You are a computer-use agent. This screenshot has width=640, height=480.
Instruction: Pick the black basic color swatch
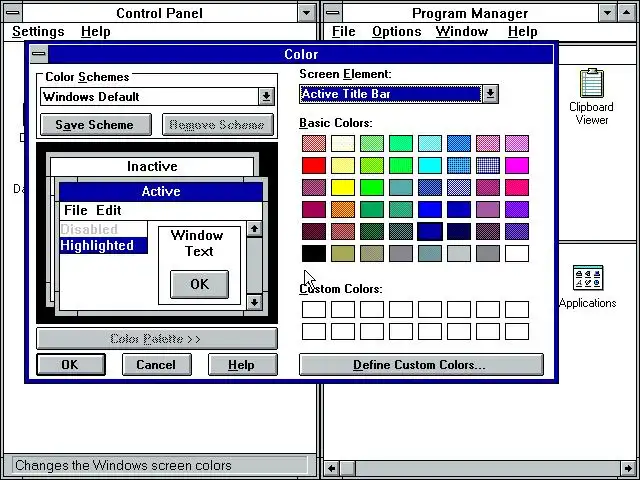(314, 253)
